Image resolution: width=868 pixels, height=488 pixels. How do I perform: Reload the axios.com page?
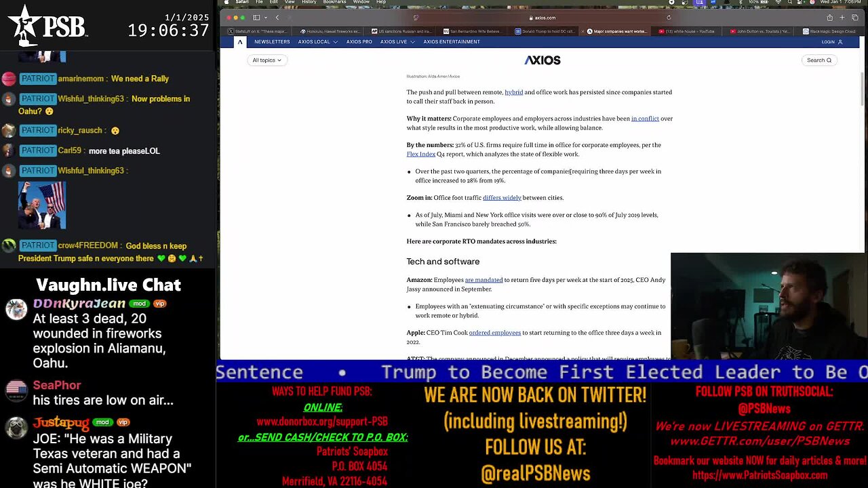tap(669, 18)
